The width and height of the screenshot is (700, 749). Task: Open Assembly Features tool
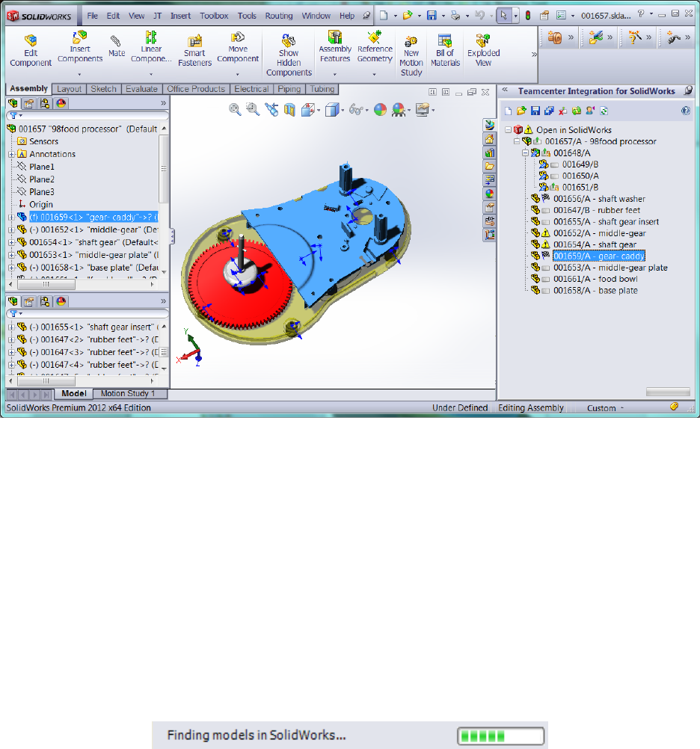(x=335, y=48)
